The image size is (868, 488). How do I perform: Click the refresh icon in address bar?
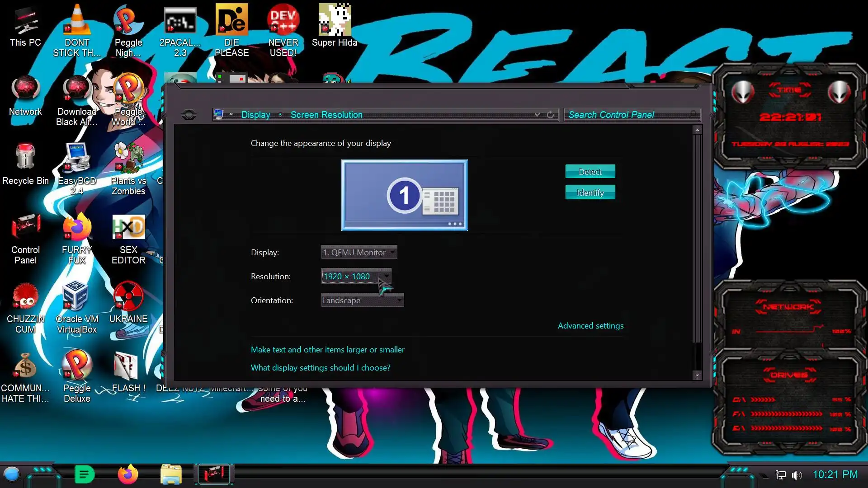tap(550, 115)
